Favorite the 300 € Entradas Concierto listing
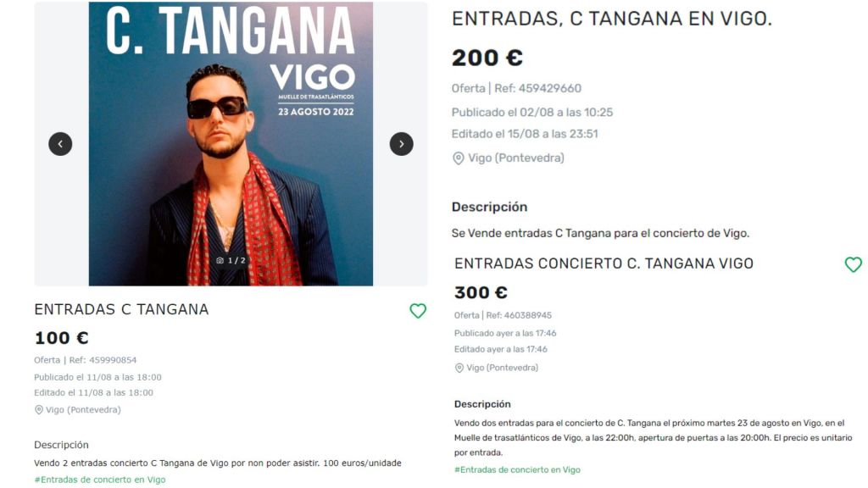Image resolution: width=868 pixels, height=488 pixels. [x=853, y=264]
